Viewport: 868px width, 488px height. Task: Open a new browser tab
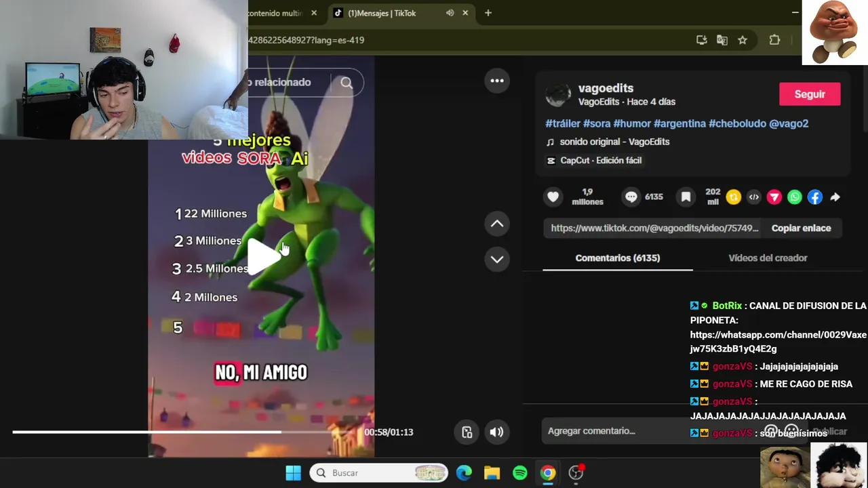[488, 13]
